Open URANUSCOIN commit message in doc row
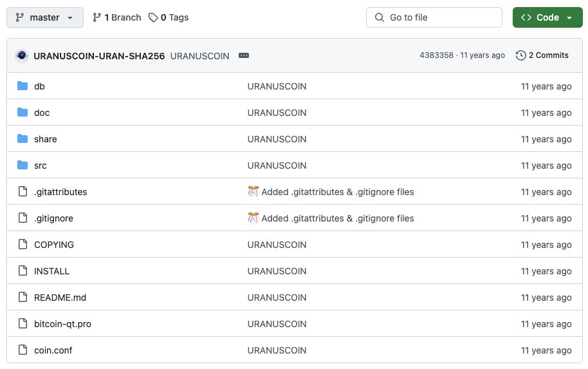The height and width of the screenshot is (369, 588). 277,113
